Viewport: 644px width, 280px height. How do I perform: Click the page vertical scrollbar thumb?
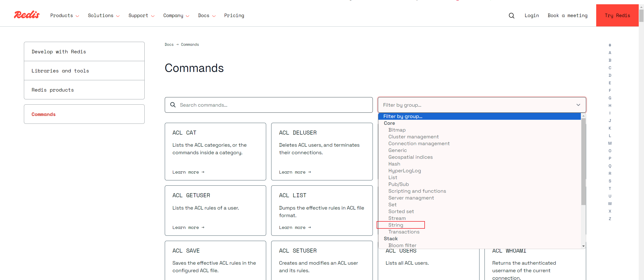(641, 16)
